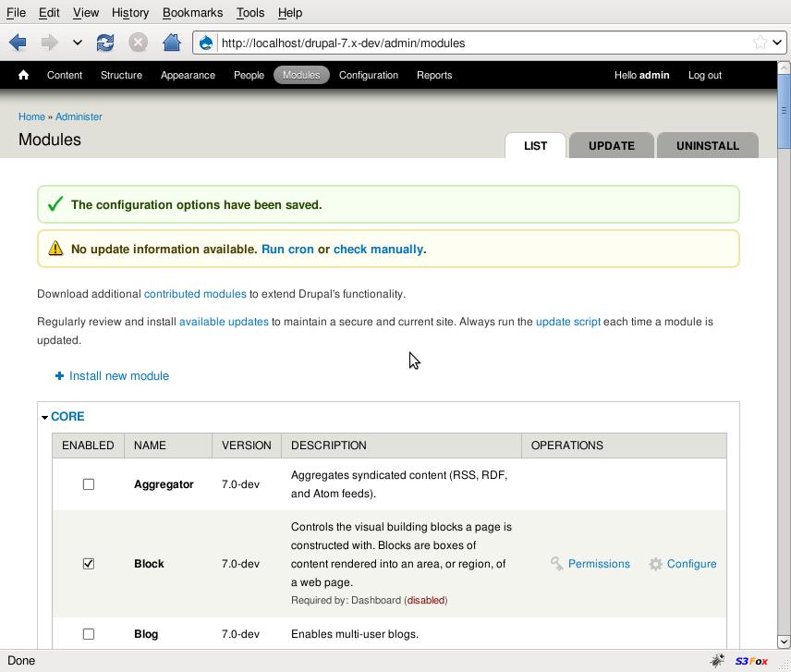Collapse the CORE modules section
Screen dimensions: 791x672
click(67, 417)
